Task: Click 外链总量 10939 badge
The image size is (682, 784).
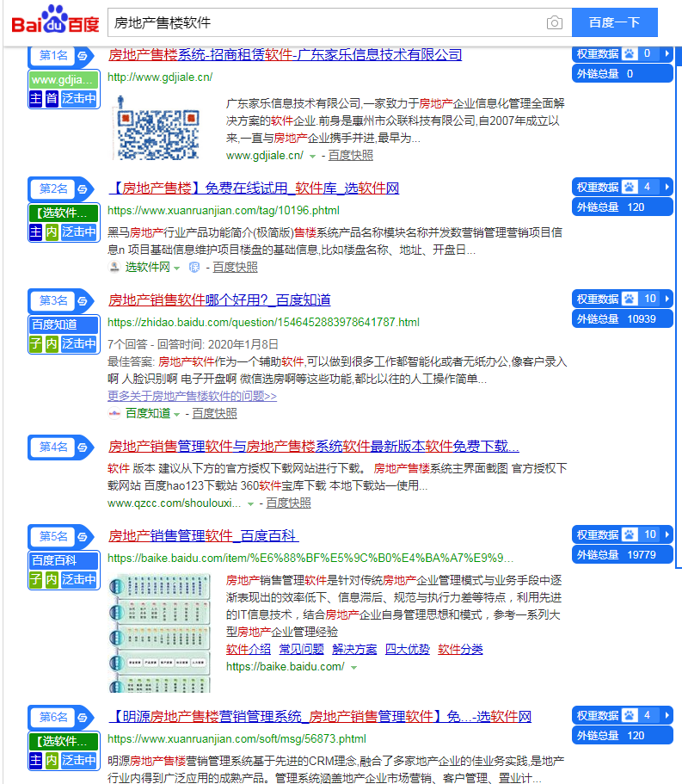Action: coord(622,319)
